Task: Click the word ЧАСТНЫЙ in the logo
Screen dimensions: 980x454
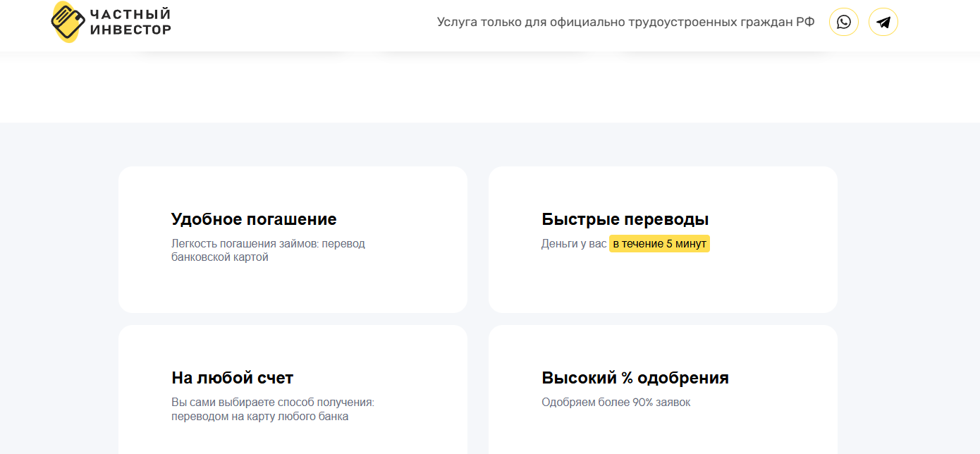Action: tap(130, 14)
